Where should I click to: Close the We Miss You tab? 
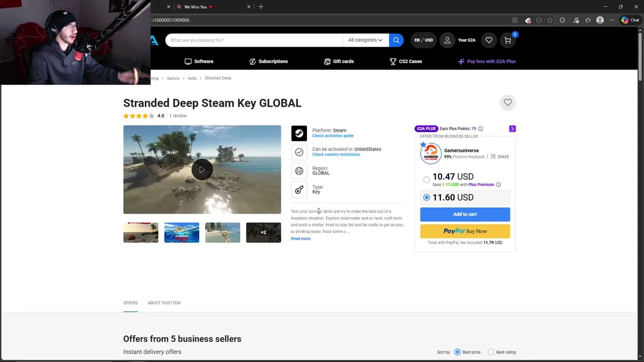pyautogui.click(x=249, y=7)
